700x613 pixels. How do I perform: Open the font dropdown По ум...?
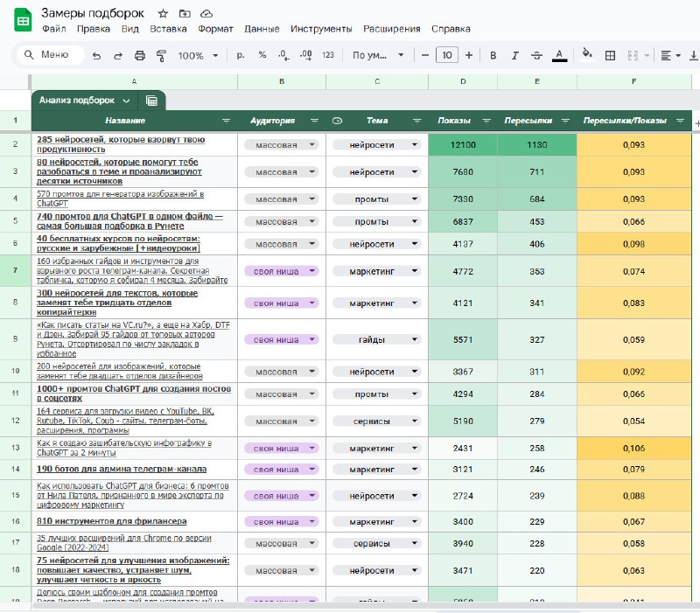[x=378, y=55]
